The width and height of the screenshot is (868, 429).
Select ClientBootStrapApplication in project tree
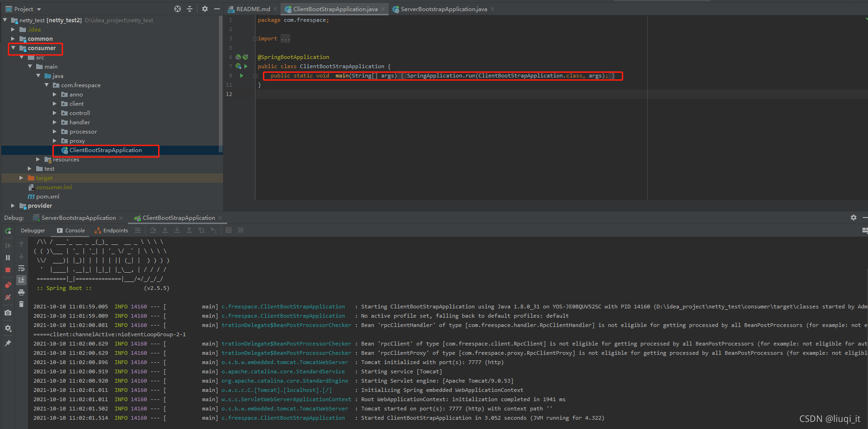106,150
